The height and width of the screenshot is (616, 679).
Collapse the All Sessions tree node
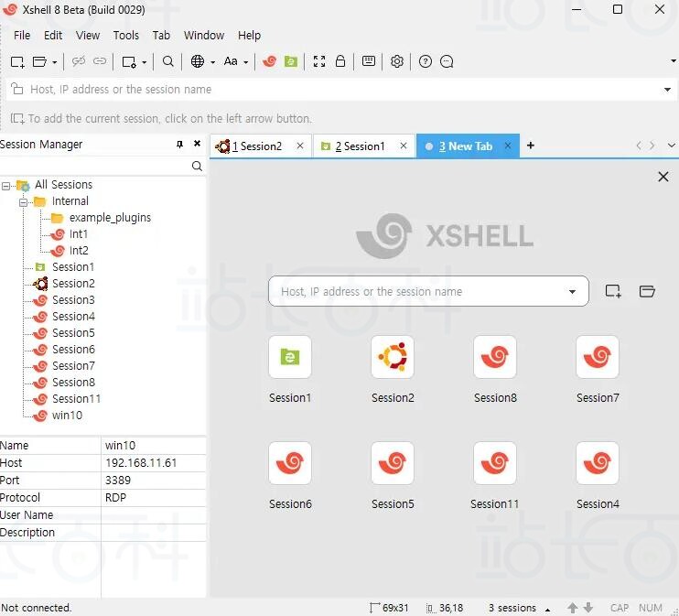point(5,187)
